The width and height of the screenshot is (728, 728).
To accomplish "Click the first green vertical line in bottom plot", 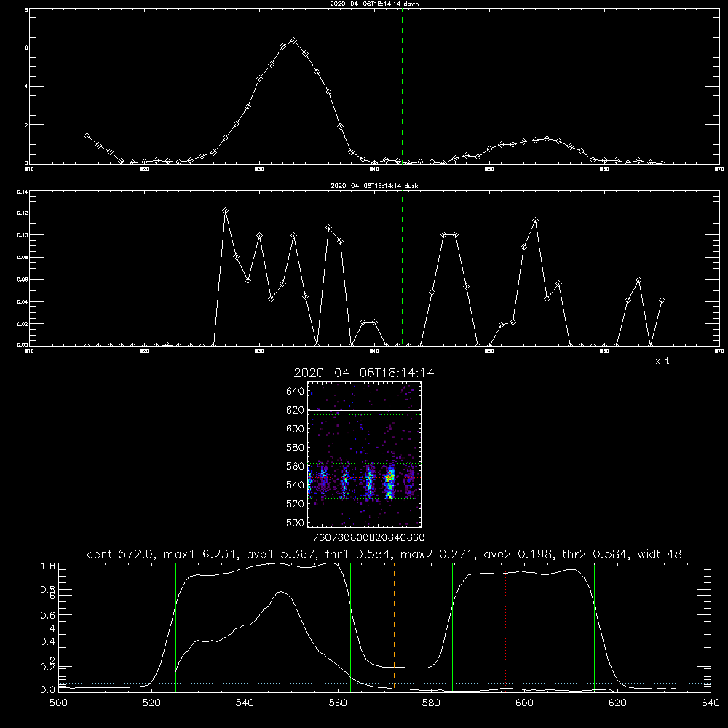I will pos(175,627).
